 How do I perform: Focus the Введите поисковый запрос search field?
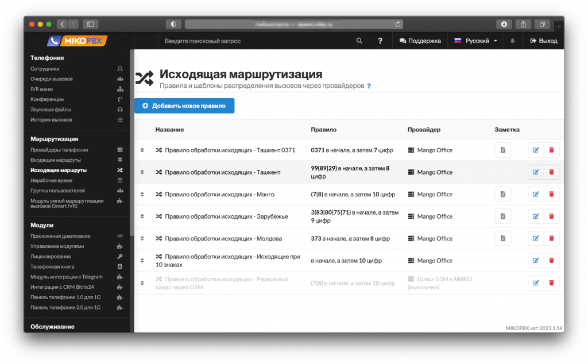253,41
